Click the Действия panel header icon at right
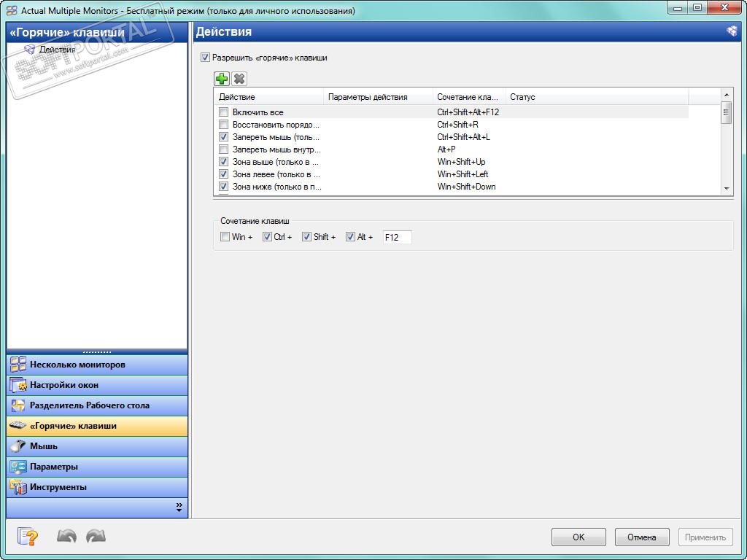The image size is (747, 560). tap(731, 31)
